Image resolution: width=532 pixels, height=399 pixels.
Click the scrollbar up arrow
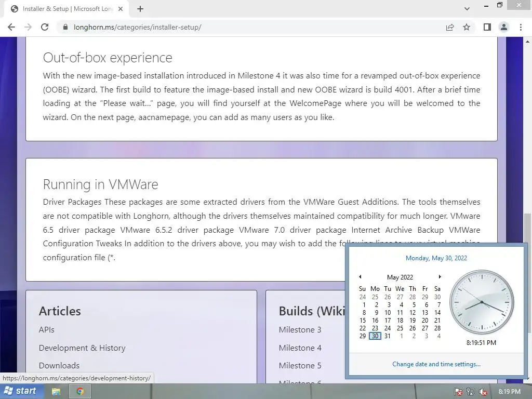click(x=528, y=42)
